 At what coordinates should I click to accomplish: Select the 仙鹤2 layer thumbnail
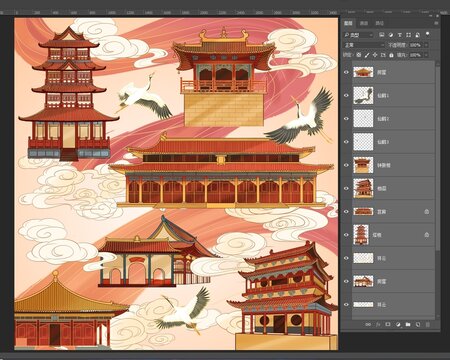coord(363,119)
